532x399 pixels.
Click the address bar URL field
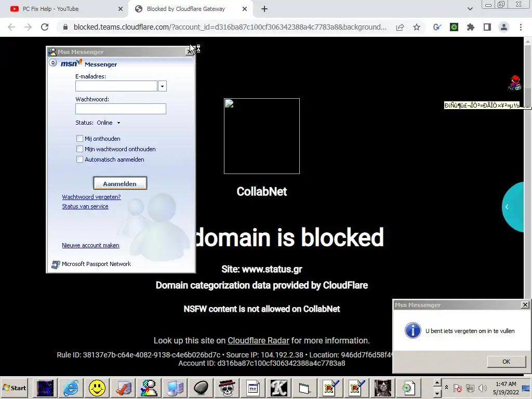pos(230,27)
